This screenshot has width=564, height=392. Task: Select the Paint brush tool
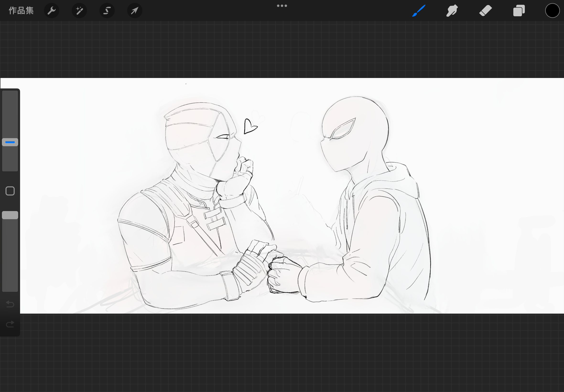coord(419,11)
